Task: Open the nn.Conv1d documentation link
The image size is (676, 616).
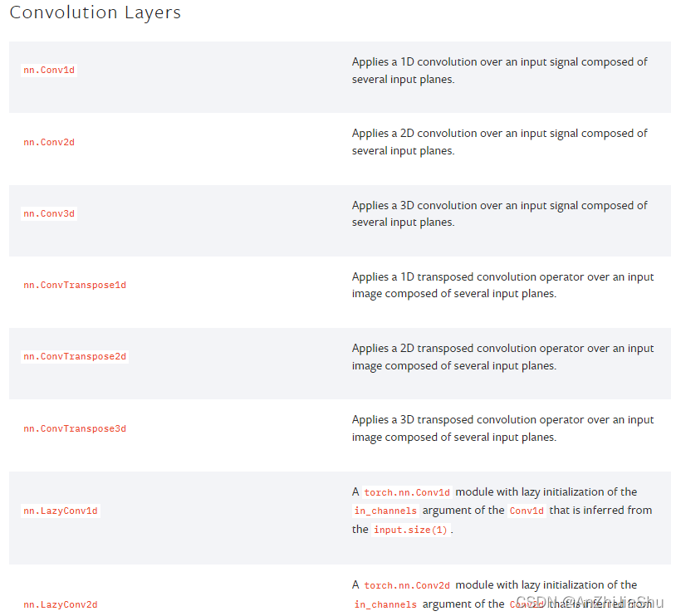Action: pos(49,71)
